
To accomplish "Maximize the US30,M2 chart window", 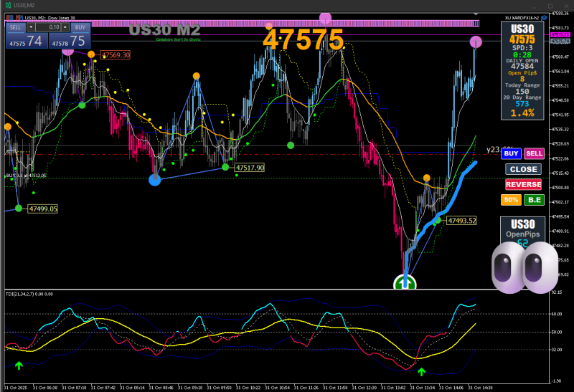I will [x=550, y=6].
